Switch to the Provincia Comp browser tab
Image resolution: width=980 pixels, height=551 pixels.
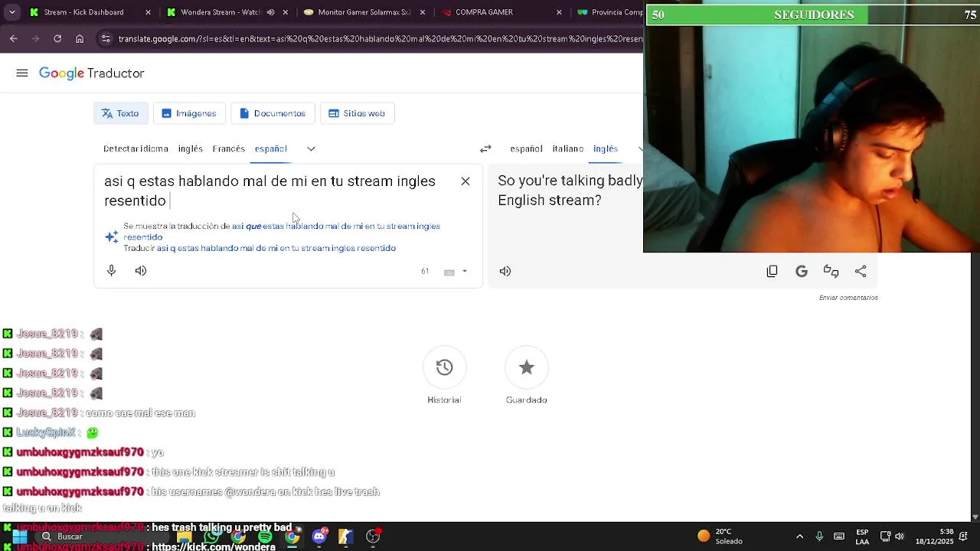[610, 12]
